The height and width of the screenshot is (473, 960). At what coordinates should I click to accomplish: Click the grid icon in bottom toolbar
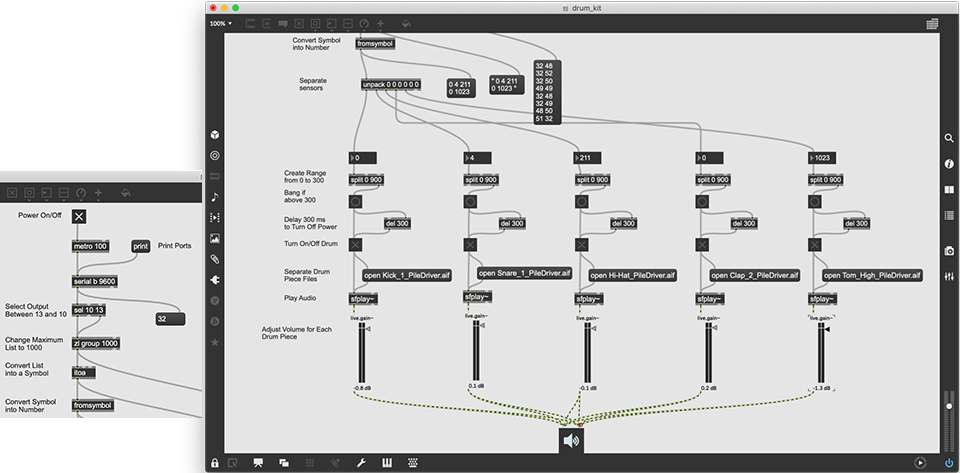pos(310,463)
